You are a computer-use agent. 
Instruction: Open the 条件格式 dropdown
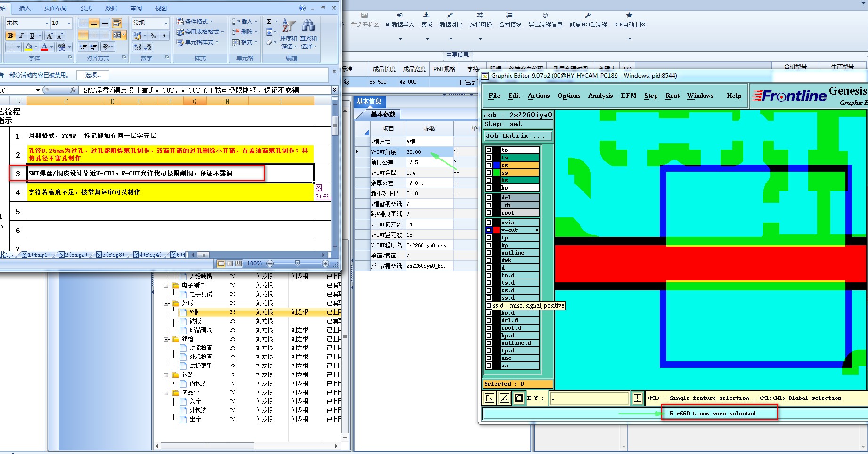tap(195, 22)
